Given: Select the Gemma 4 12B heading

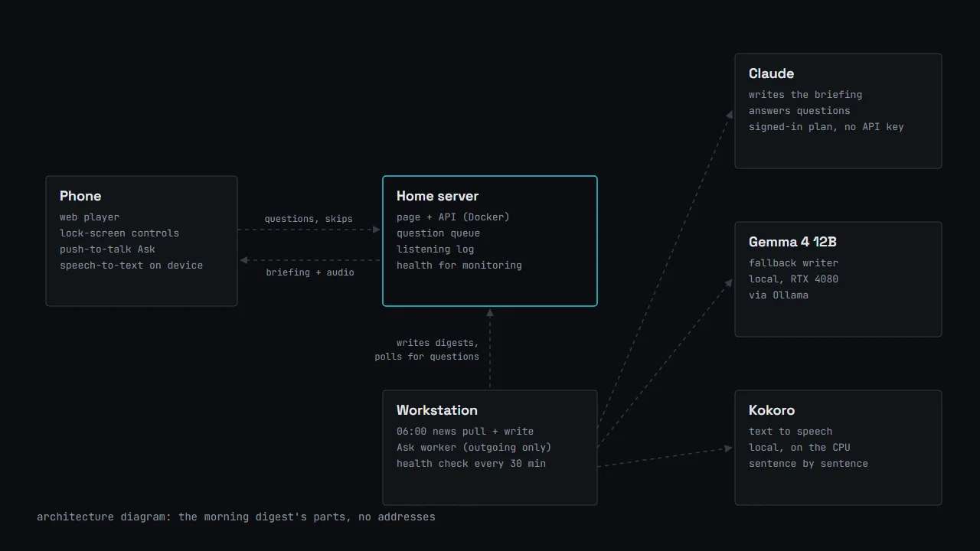Looking at the screenshot, I should pyautogui.click(x=792, y=242).
